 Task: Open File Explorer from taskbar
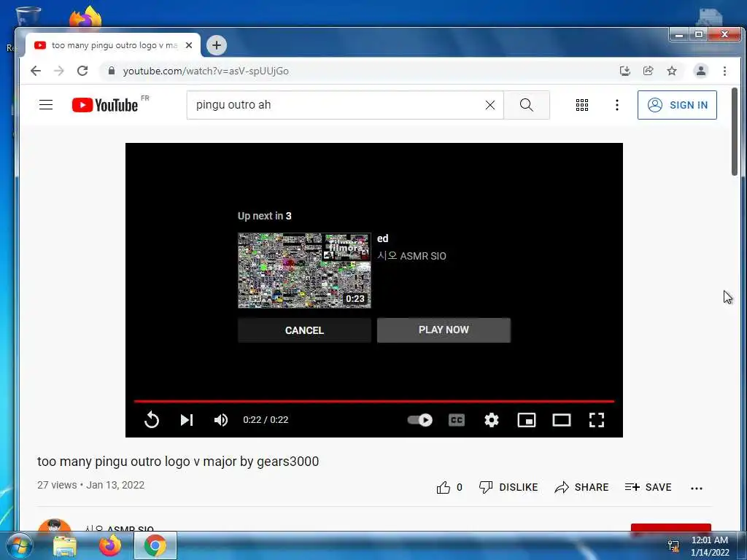click(64, 546)
